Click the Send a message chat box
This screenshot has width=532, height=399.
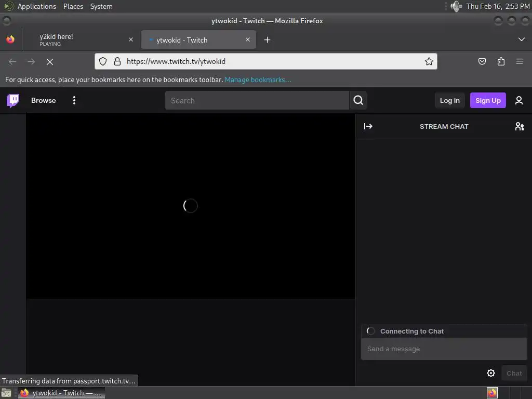click(x=444, y=349)
